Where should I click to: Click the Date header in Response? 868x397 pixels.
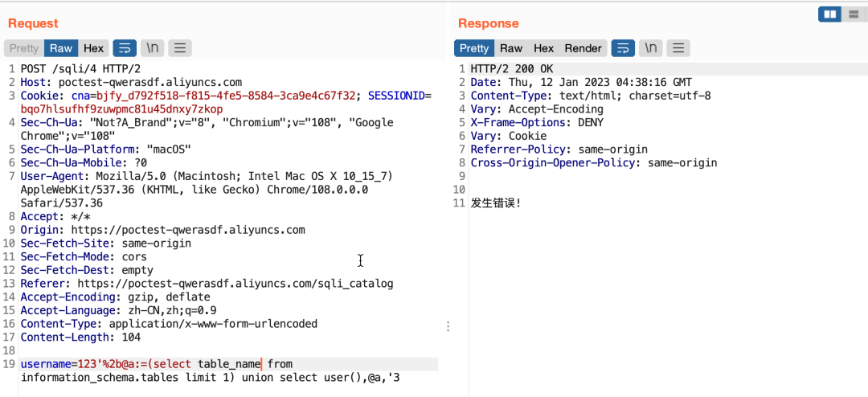tap(581, 83)
